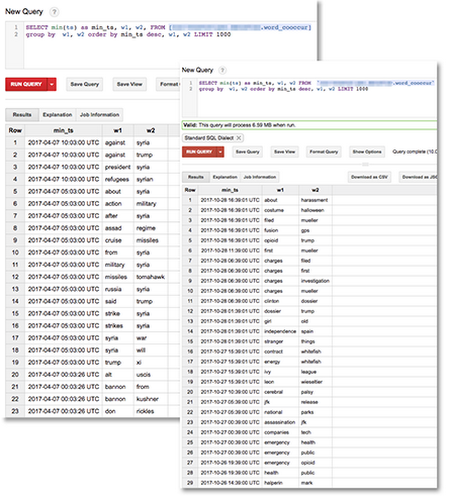451x500 pixels.
Task: Click inside the back window query editor
Action: tap(170, 45)
